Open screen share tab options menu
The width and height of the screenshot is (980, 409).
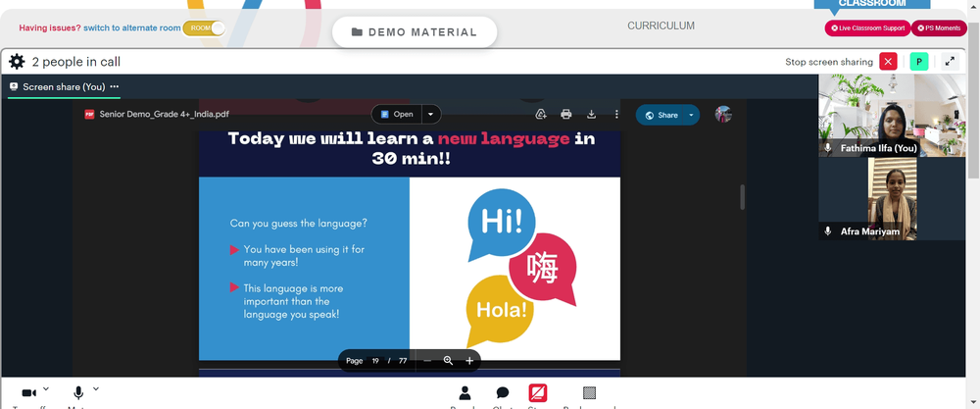coord(114,87)
